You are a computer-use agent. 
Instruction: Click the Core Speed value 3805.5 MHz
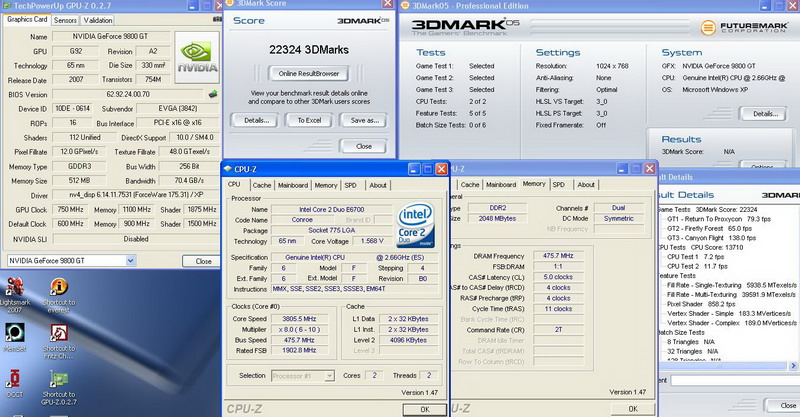coord(299,318)
